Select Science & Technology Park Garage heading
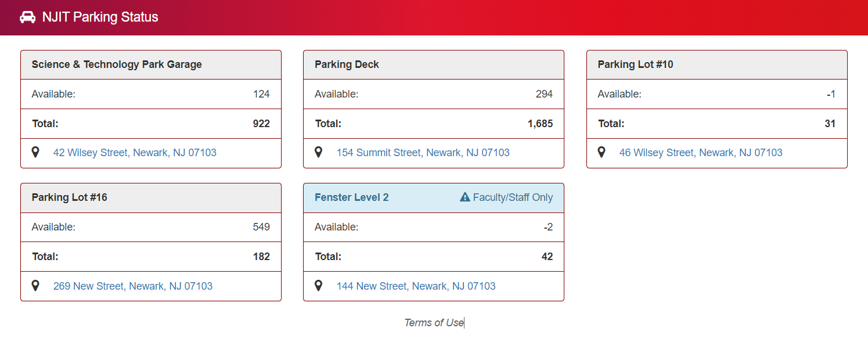The width and height of the screenshot is (868, 346). pos(117,64)
